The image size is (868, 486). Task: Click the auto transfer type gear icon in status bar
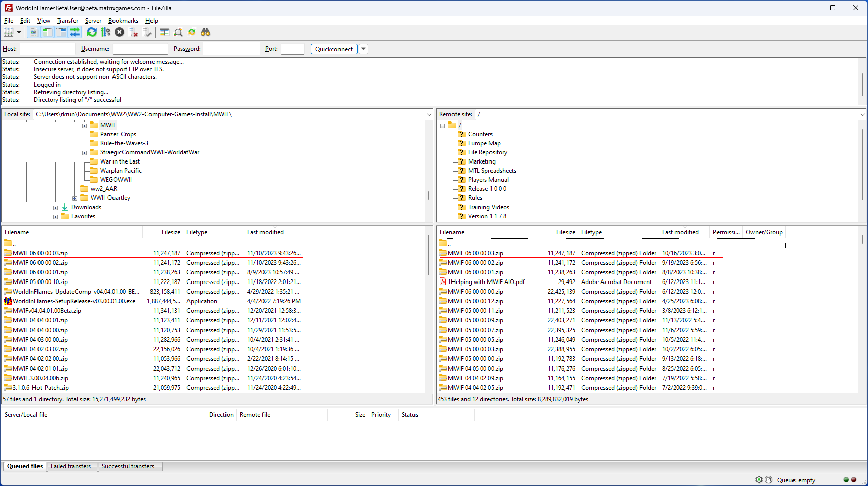(x=759, y=480)
